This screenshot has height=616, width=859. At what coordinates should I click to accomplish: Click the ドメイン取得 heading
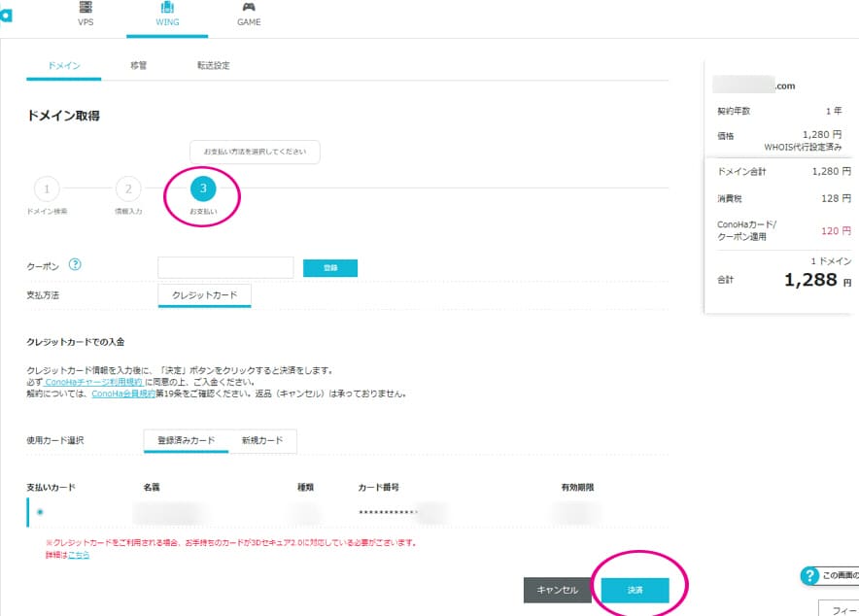point(63,116)
